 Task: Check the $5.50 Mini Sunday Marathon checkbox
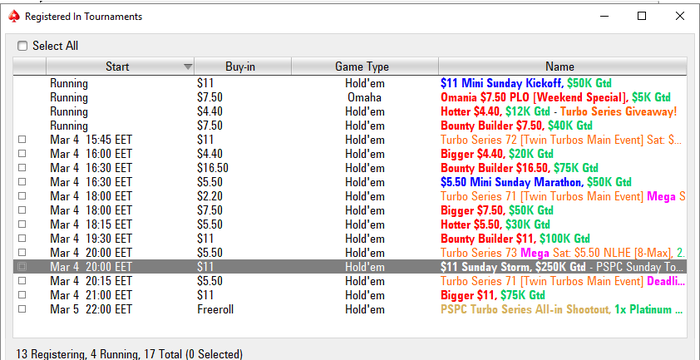pyautogui.click(x=22, y=182)
